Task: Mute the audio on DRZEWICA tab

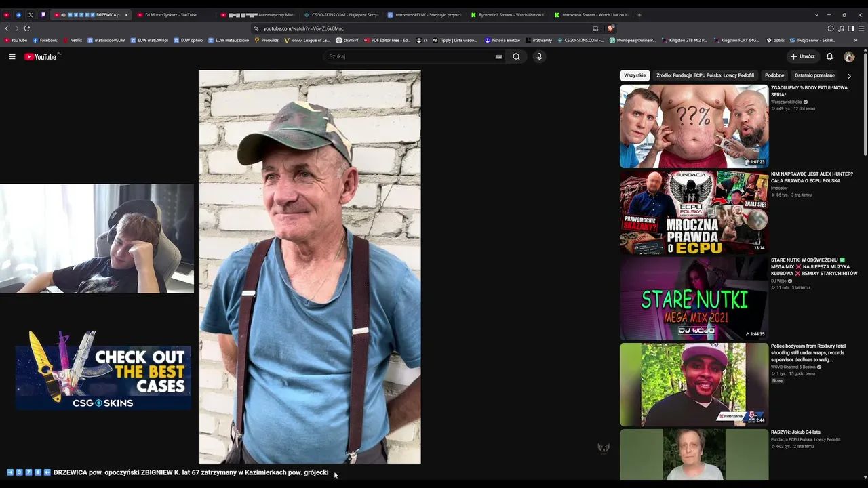Action: pyautogui.click(x=63, y=15)
